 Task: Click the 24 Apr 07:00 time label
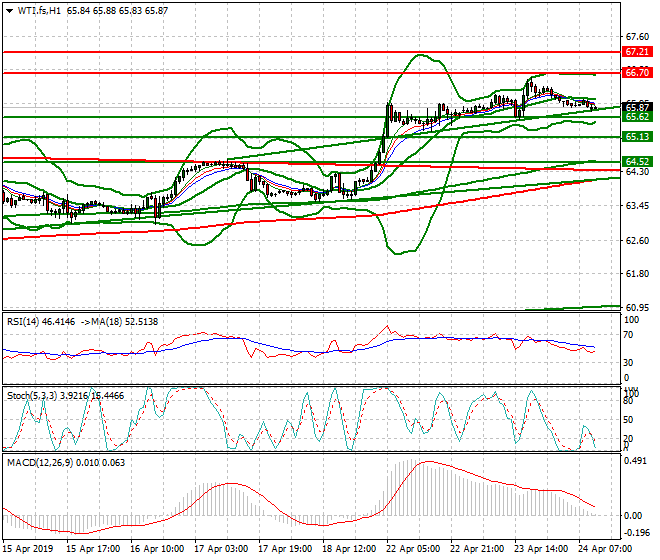(x=605, y=549)
